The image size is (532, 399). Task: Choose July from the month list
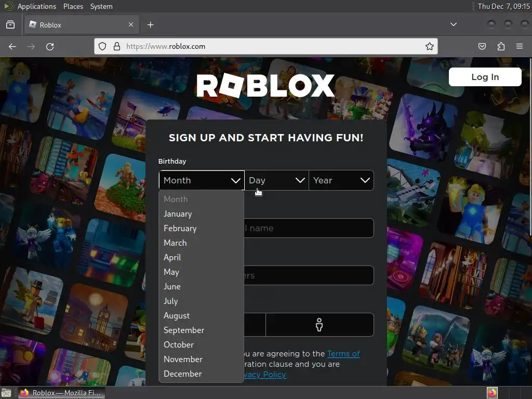coord(201,301)
